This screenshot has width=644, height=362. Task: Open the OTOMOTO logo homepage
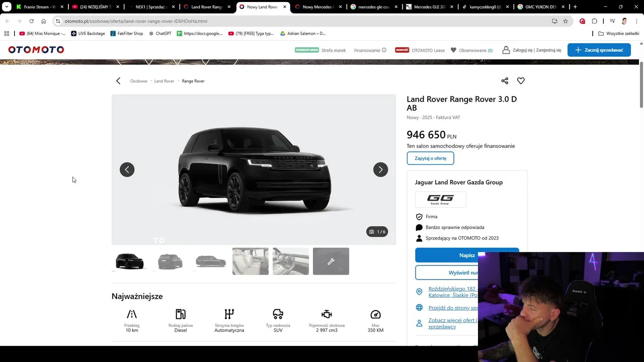pos(36,50)
